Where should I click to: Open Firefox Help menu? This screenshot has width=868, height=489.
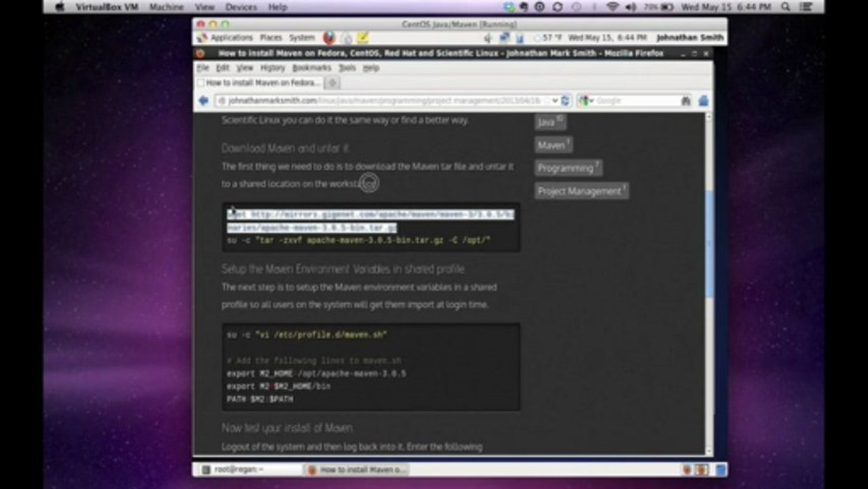(x=371, y=68)
